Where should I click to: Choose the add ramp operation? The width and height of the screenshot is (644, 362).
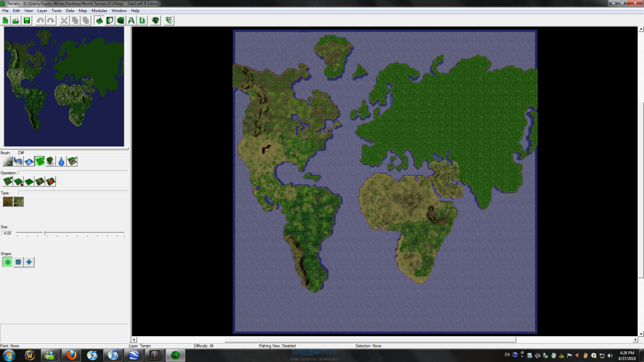(40, 182)
